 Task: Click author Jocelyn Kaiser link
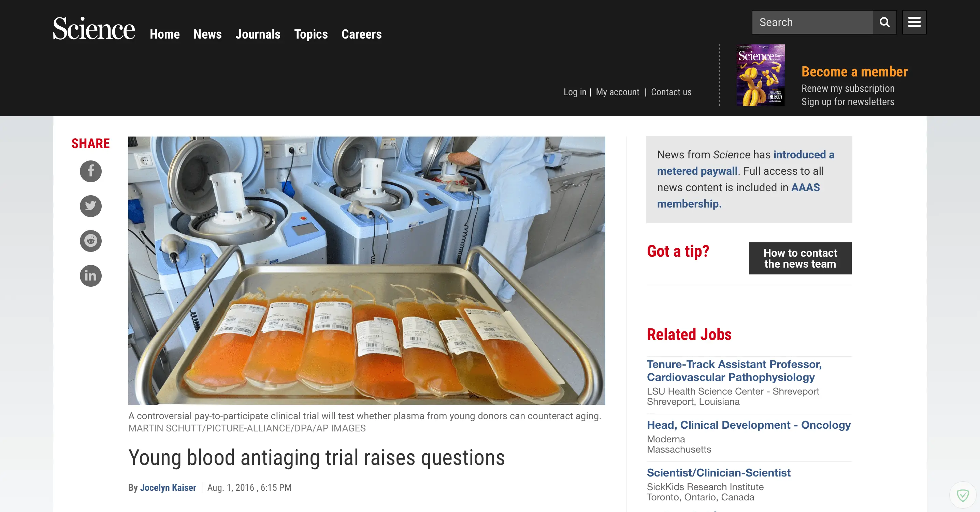point(168,488)
